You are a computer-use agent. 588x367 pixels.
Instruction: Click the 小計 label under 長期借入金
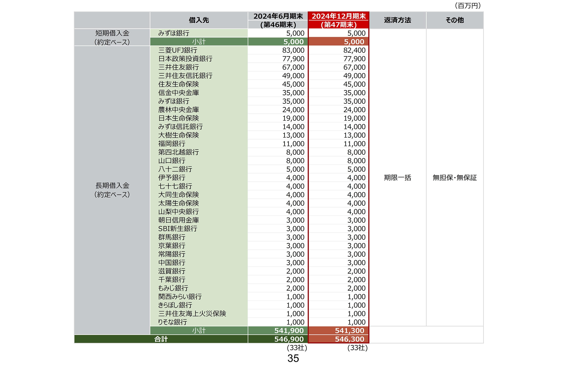[x=199, y=331]
